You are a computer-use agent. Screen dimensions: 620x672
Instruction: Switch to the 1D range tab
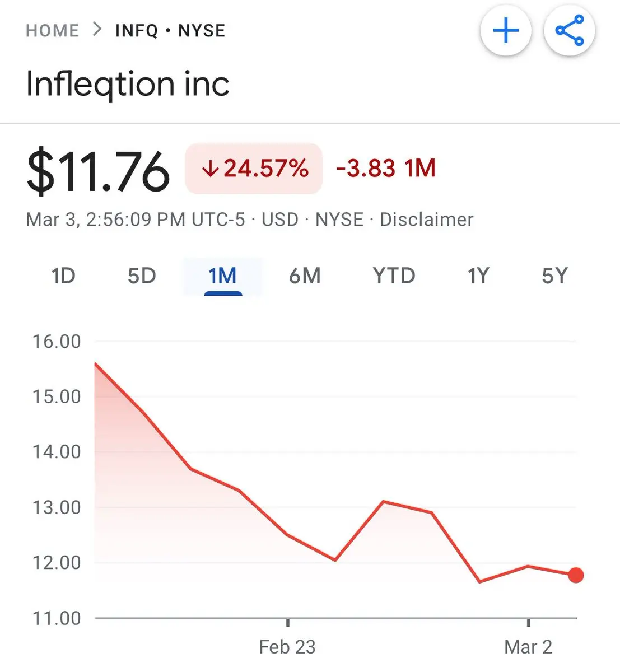point(63,276)
